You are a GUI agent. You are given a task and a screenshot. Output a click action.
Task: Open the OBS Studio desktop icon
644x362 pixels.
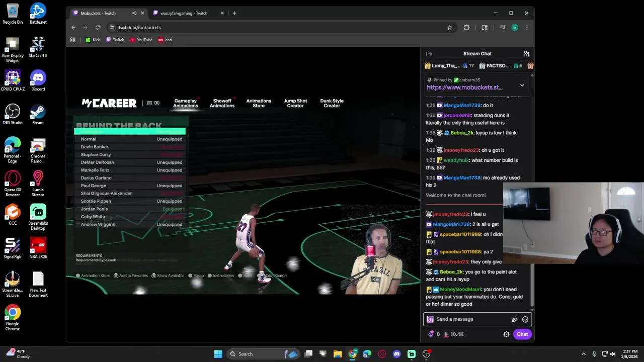click(x=13, y=114)
